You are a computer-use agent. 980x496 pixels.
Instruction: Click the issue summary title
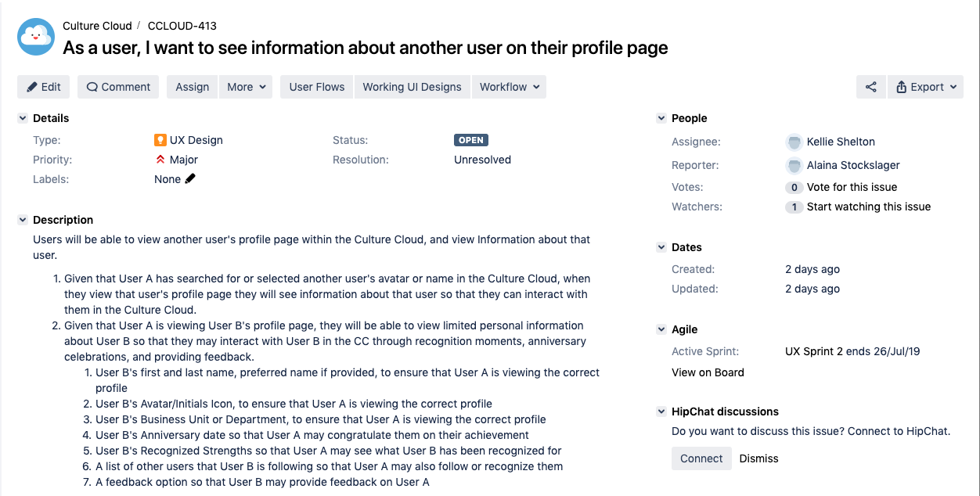pyautogui.click(x=366, y=48)
